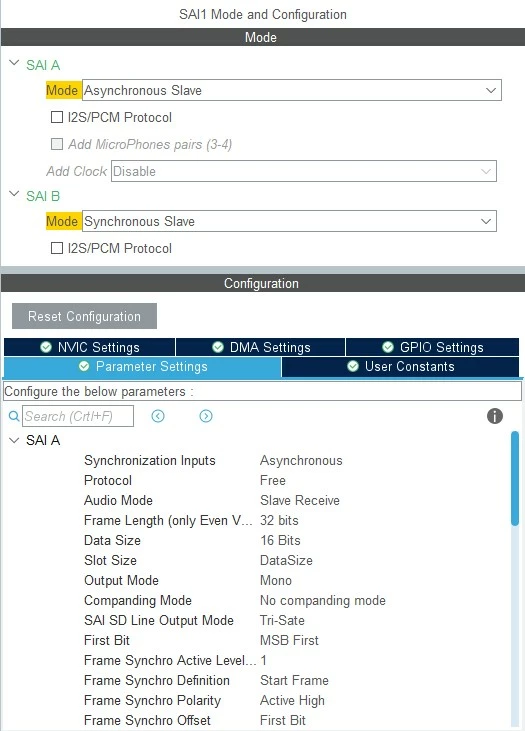This screenshot has width=525, height=731.
Task: Click green check icon on User Constants
Action: pos(353,366)
